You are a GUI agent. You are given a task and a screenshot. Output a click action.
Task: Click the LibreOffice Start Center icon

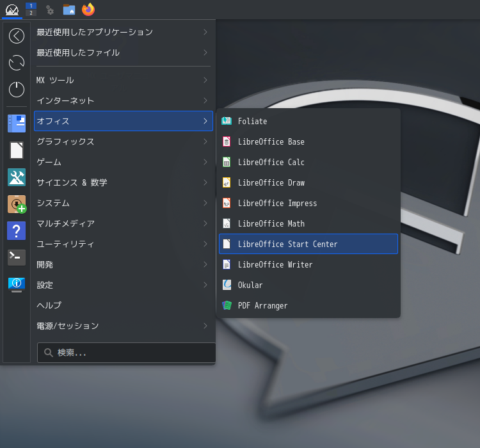click(227, 244)
